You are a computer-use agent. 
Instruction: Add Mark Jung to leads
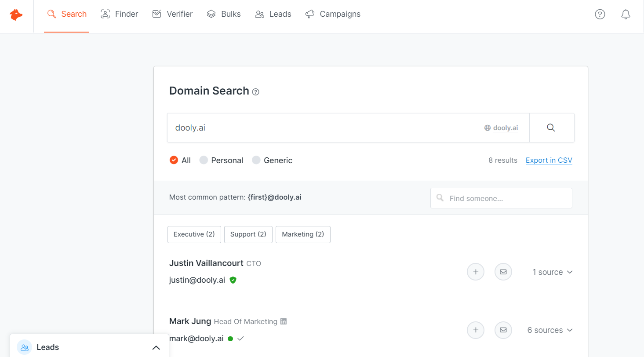[476, 330]
